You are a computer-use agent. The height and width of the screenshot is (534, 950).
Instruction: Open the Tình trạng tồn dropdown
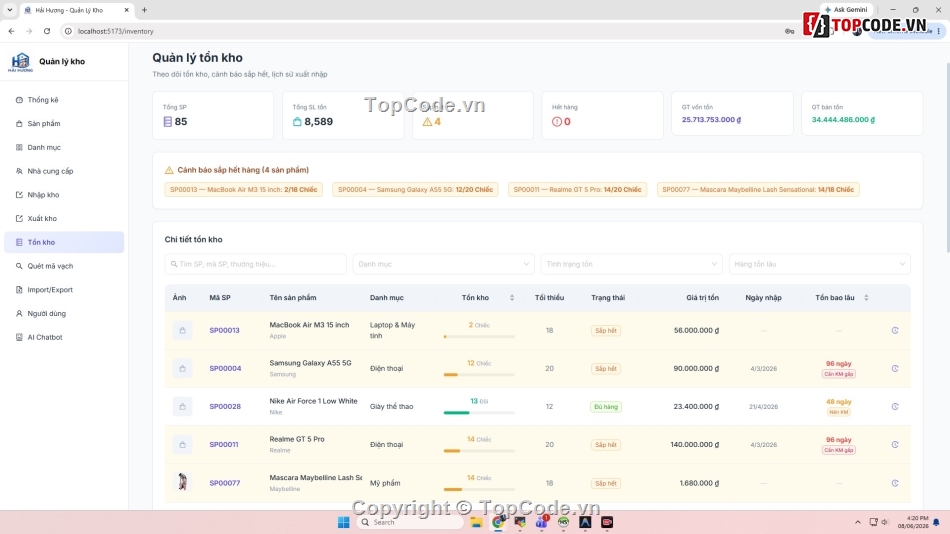631,264
